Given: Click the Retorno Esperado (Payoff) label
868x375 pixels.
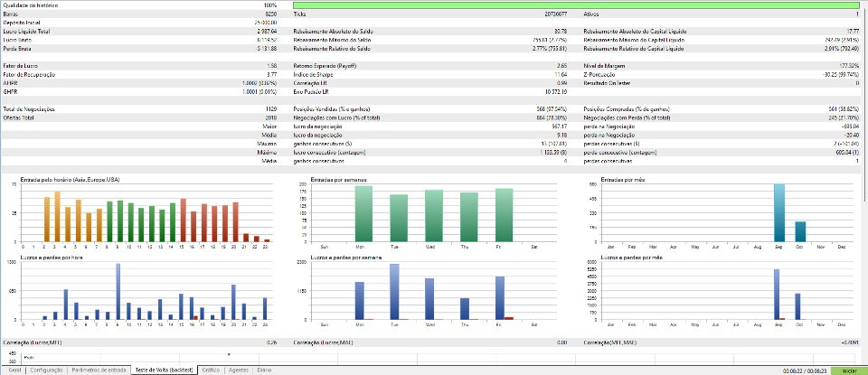Looking at the screenshot, I should click(x=325, y=66).
